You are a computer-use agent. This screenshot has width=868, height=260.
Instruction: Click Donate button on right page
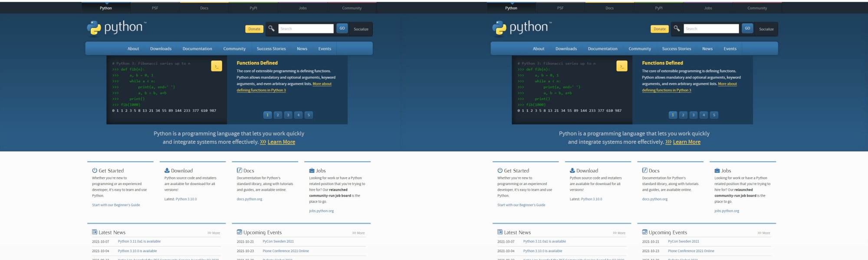click(x=660, y=29)
